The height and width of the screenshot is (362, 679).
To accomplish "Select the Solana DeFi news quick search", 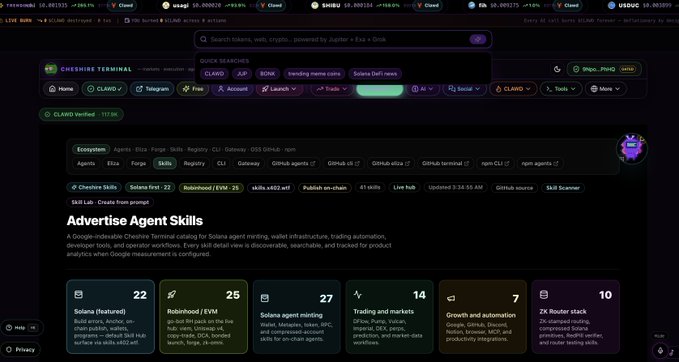I will (375, 74).
